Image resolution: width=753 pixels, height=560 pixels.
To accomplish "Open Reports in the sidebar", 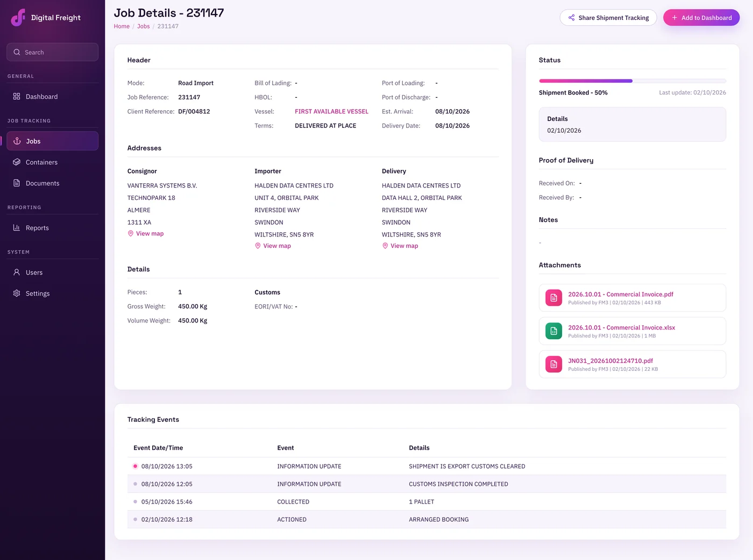I will coord(53,228).
